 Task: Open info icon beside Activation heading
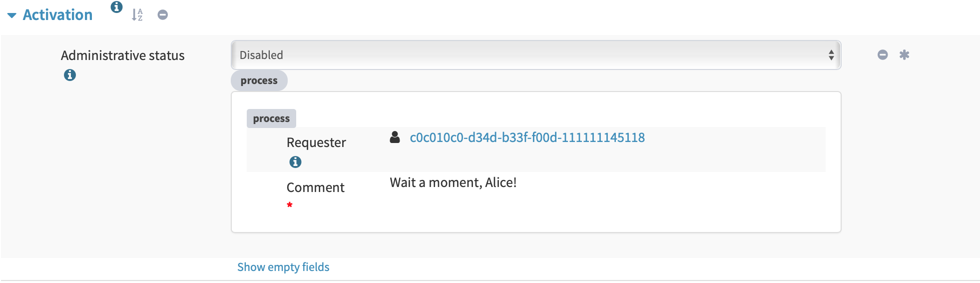[116, 7]
